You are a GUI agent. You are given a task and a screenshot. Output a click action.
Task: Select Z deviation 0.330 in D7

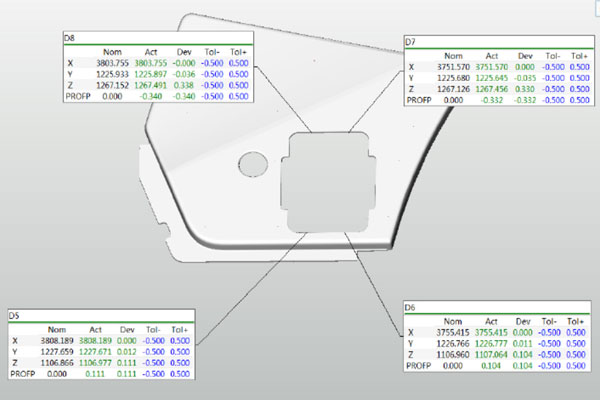pyautogui.click(x=526, y=90)
